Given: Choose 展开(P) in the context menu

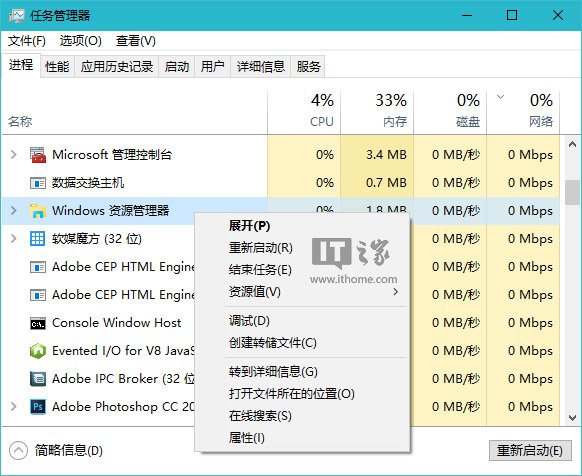Looking at the screenshot, I should tap(302, 226).
